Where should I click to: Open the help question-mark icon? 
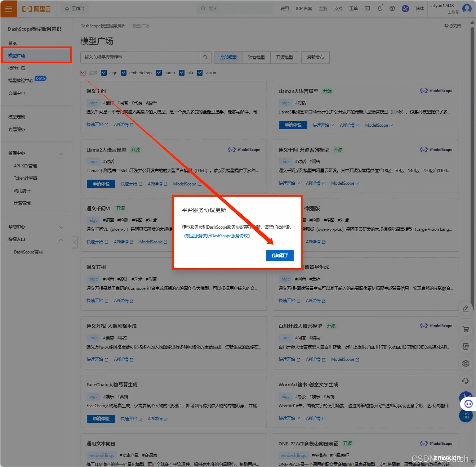pyautogui.click(x=392, y=9)
